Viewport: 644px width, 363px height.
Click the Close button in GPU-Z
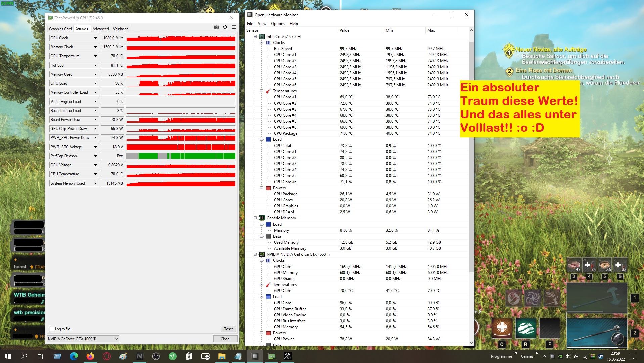tap(225, 339)
